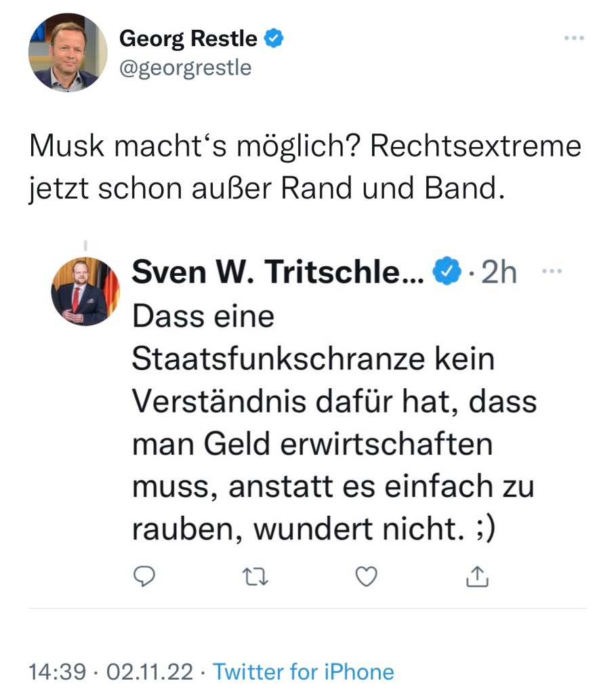Like the tweet with the heart icon
The image size is (616, 694).
366,576
